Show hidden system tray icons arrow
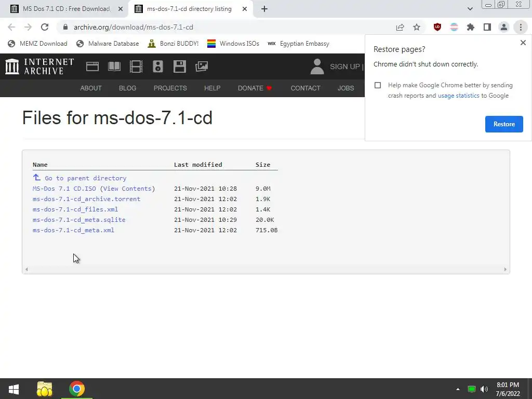 [458, 389]
